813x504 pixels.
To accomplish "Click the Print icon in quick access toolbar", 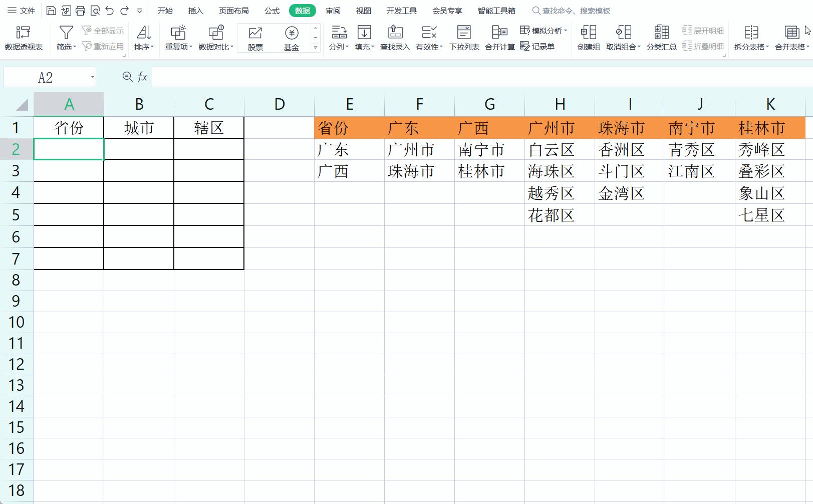I will [80, 11].
